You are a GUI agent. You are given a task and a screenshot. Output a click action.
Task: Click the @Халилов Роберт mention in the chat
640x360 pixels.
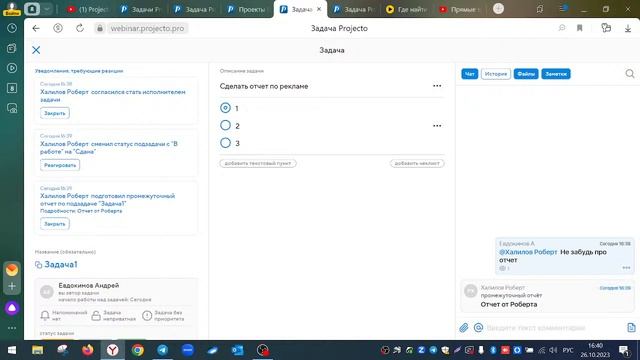(x=528, y=252)
